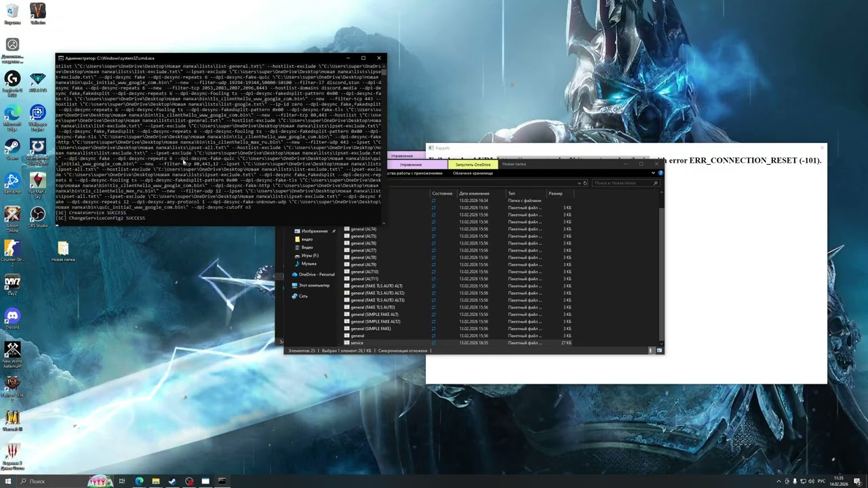This screenshot has height=488, width=868.
Task: Select Запустить OneDrive tab in Explorer
Action: [x=473, y=165]
